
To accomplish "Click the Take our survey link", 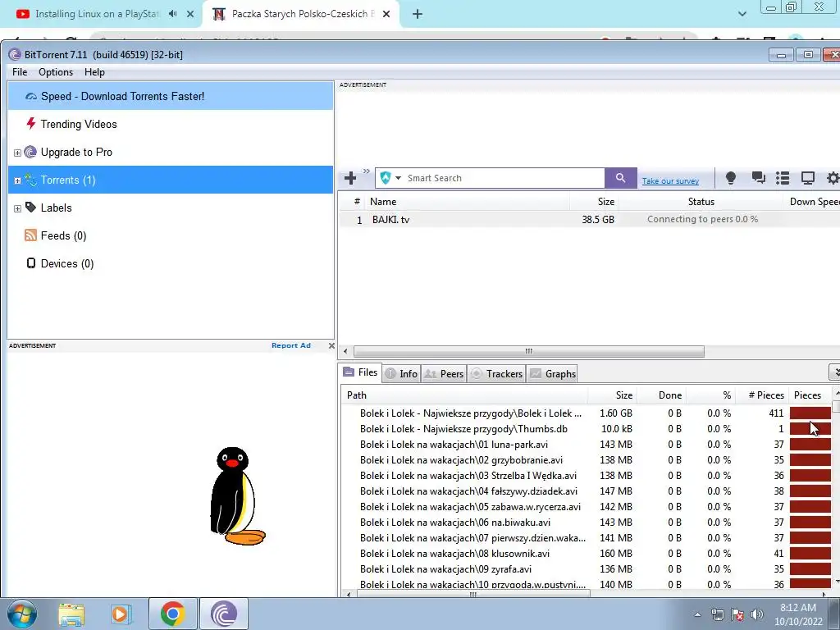I will pyautogui.click(x=670, y=181).
